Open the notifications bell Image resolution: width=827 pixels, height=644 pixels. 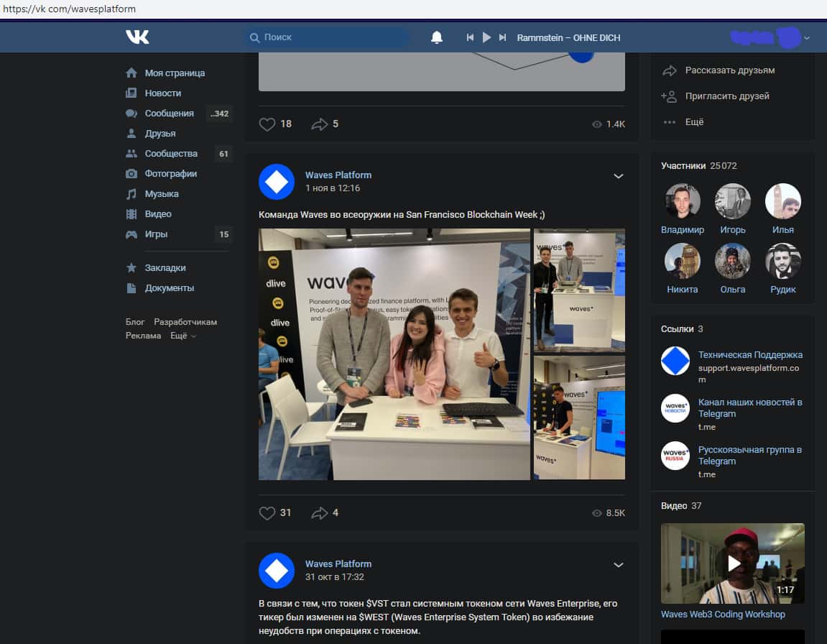click(x=437, y=37)
